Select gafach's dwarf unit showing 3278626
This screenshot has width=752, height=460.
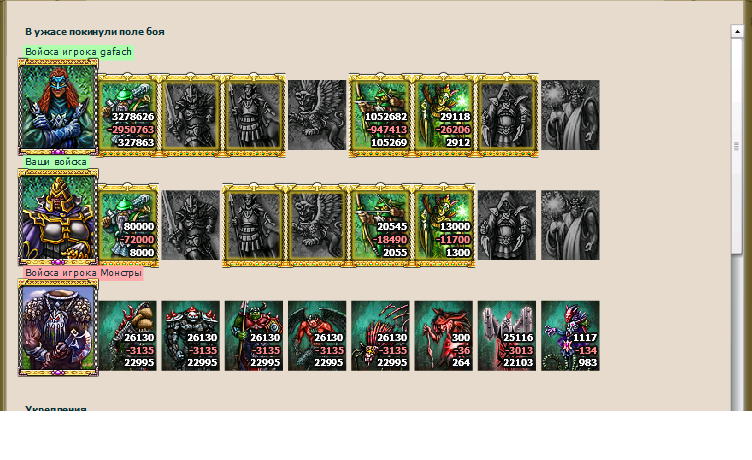click(x=128, y=115)
